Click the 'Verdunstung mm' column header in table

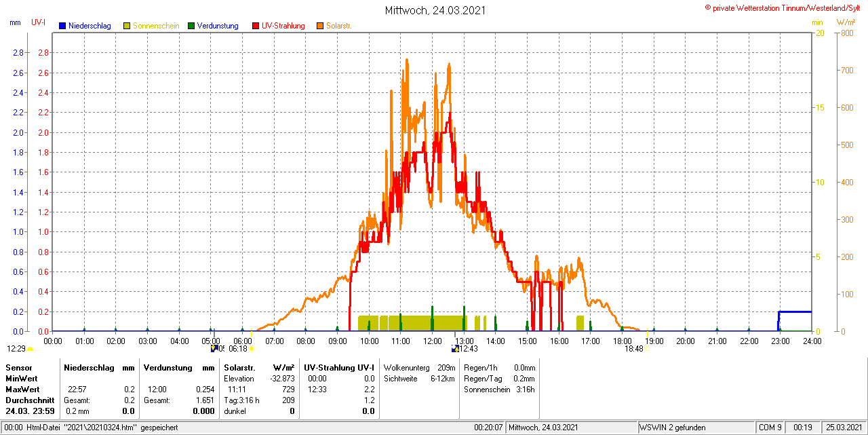[179, 367]
